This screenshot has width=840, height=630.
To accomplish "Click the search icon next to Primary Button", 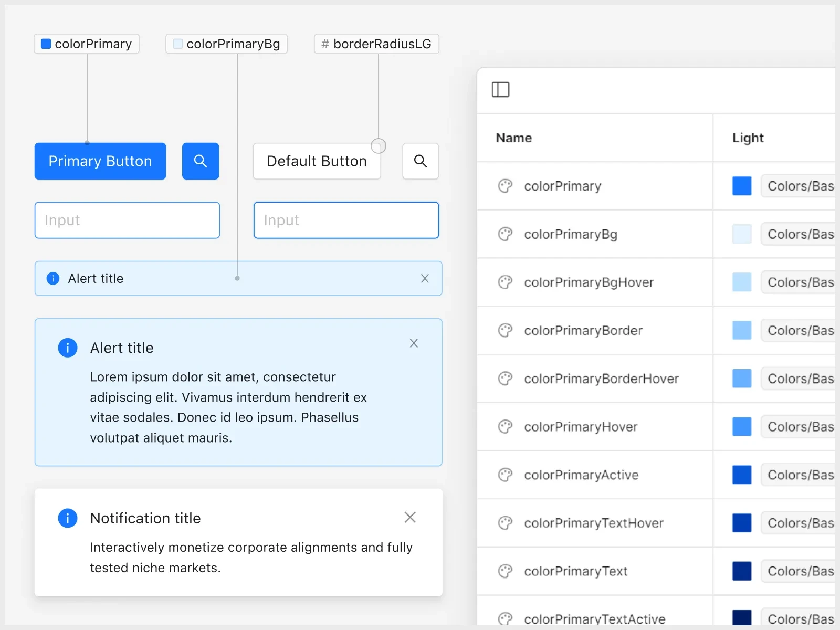I will 200,161.
